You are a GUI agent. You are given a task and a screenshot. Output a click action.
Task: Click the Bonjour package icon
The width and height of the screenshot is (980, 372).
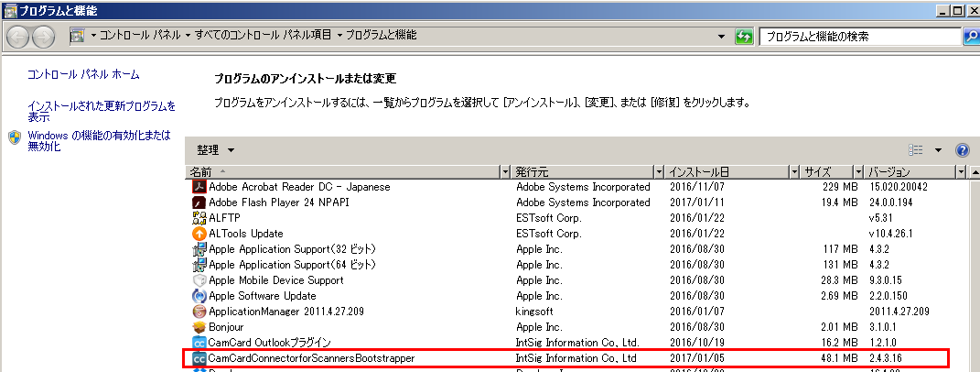pyautogui.click(x=199, y=327)
